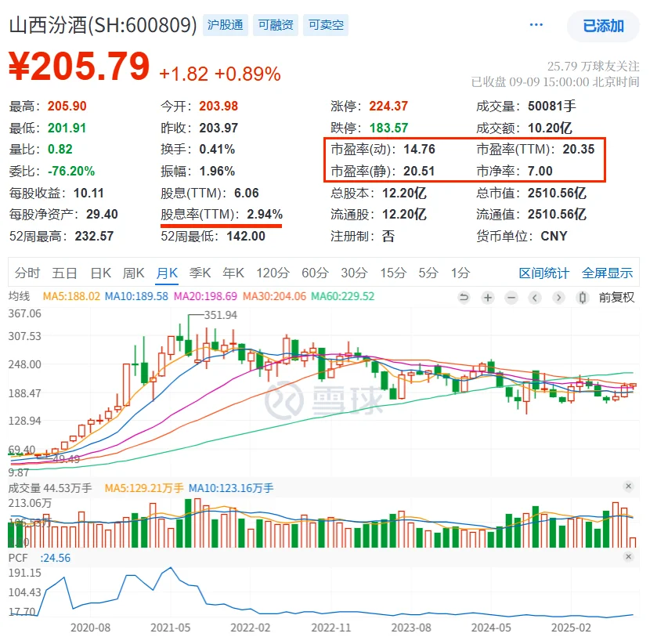650x644 pixels.
Task: Click the stock title 山西汾酒(SH:600809)
Action: click(103, 25)
